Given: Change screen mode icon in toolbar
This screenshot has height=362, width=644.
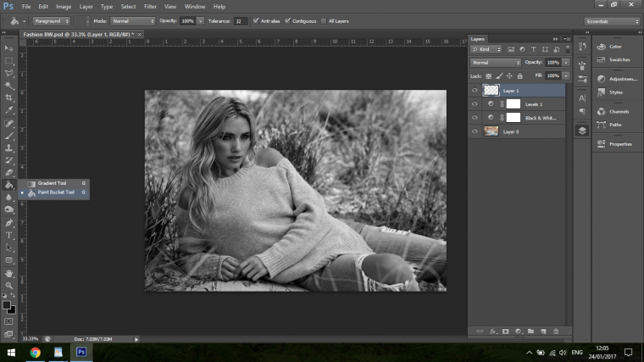Looking at the screenshot, I should pos(8,334).
